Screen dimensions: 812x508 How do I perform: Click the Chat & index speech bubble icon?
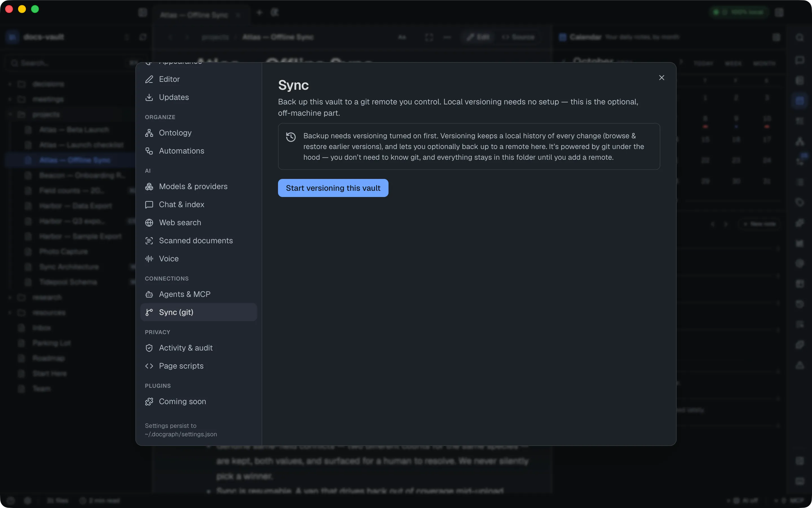(149, 205)
